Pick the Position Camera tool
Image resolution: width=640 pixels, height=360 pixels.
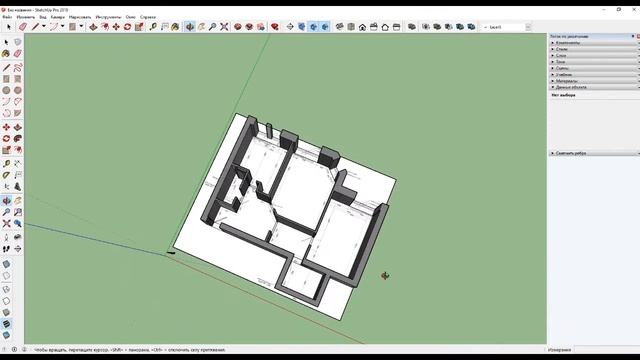pyautogui.click(x=6, y=237)
